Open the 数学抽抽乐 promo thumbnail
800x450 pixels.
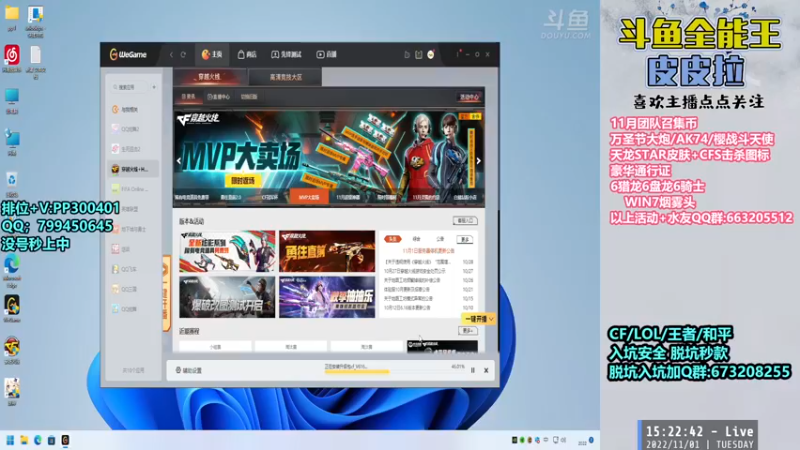point(327,297)
